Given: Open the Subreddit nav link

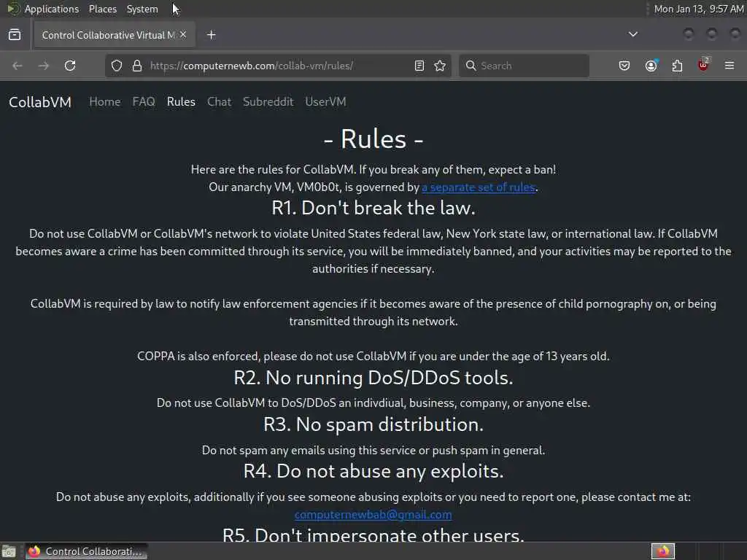Looking at the screenshot, I should pyautogui.click(x=268, y=102).
